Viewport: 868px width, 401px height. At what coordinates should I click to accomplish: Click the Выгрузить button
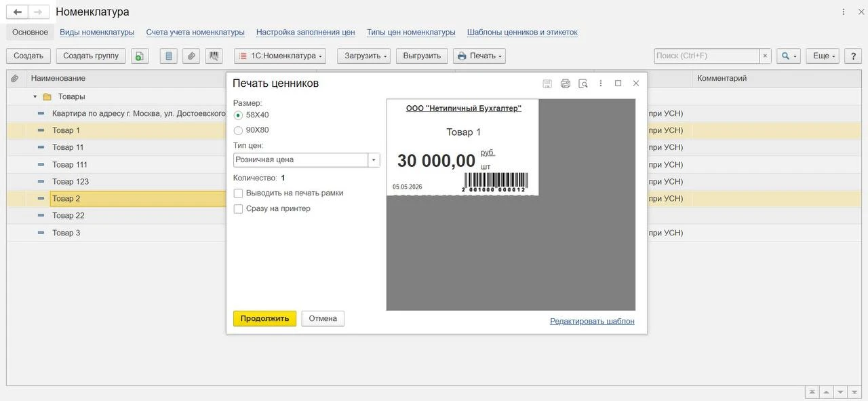pyautogui.click(x=422, y=56)
